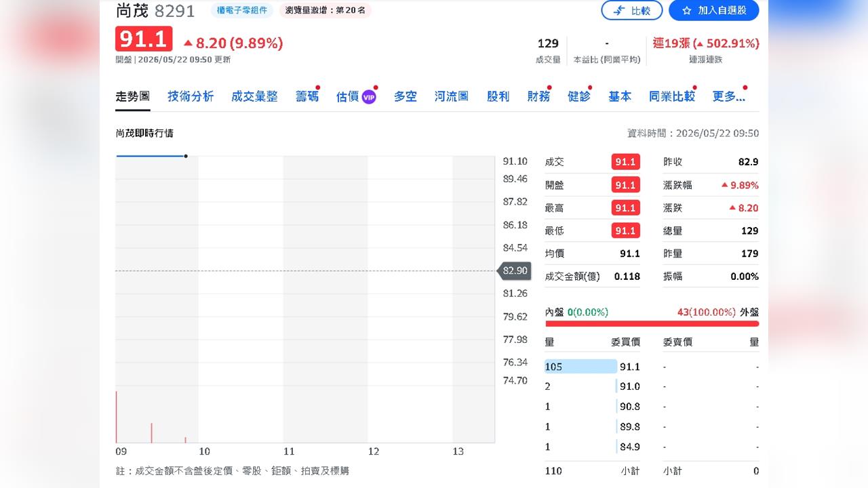Viewport: 868px width, 488px height.
Task: Click the 129 成交量 value
Action: [548, 43]
